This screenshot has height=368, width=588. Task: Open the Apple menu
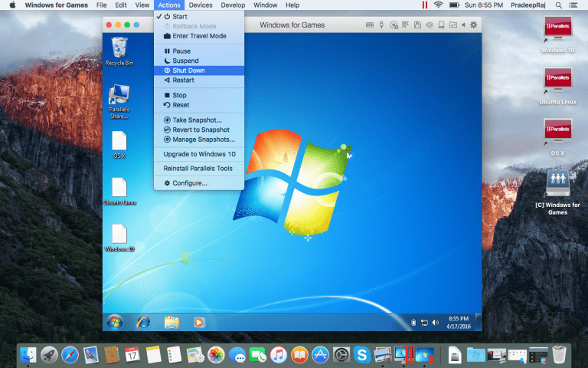coord(12,5)
